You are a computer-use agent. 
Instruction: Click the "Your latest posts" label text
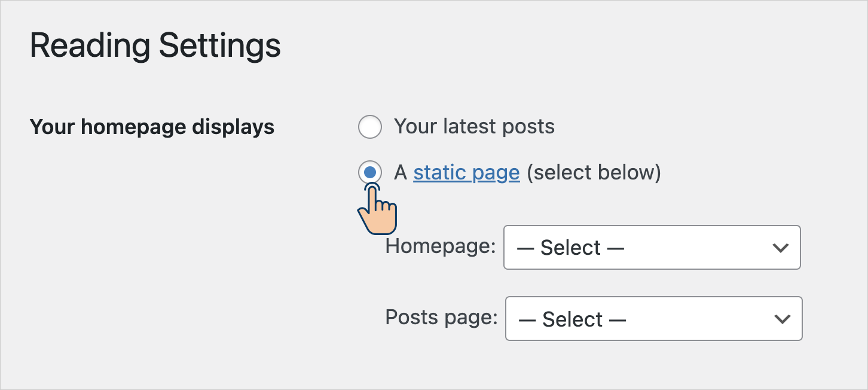[x=475, y=127]
